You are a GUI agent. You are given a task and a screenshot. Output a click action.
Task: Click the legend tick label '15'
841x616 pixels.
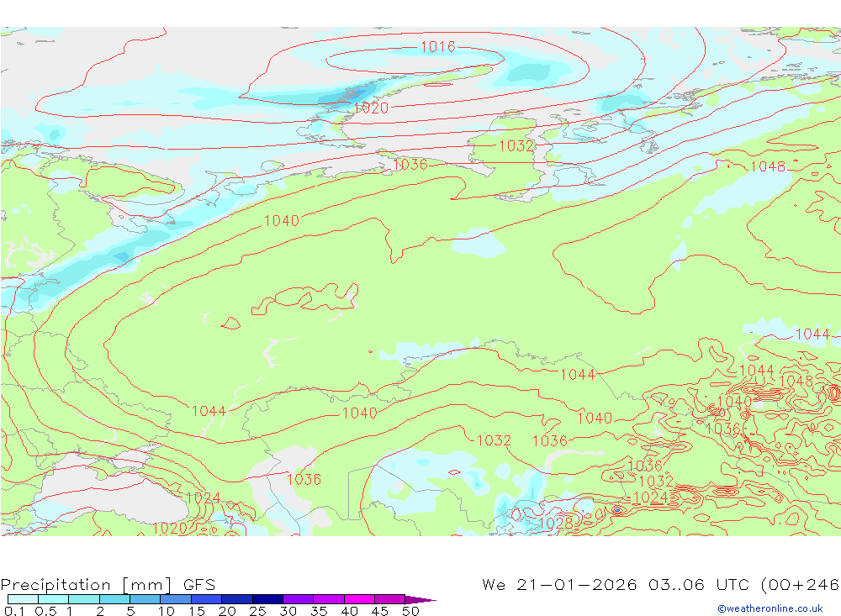(x=196, y=611)
